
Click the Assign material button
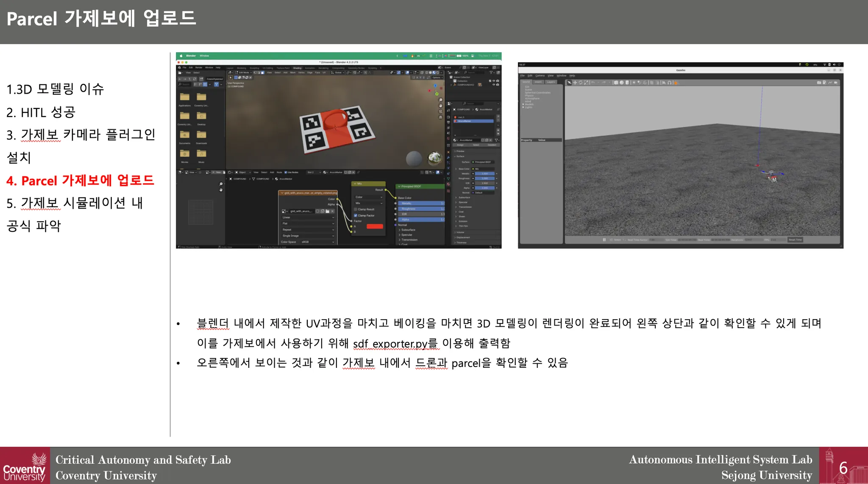pyautogui.click(x=460, y=145)
